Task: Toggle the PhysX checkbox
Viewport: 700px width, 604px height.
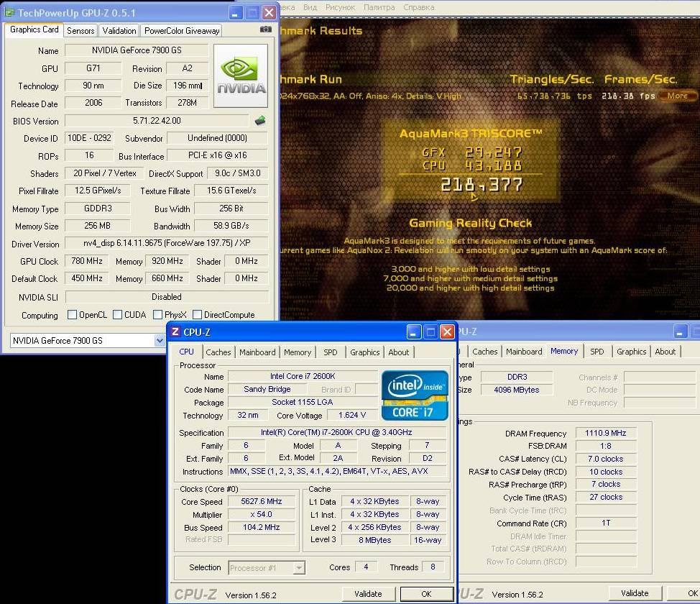Action: [157, 314]
